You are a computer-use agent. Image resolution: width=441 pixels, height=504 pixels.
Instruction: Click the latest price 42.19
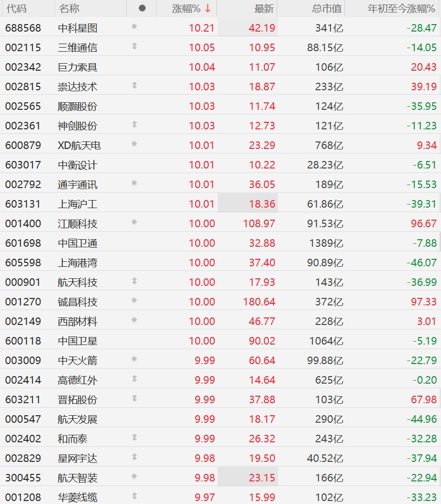click(x=262, y=28)
